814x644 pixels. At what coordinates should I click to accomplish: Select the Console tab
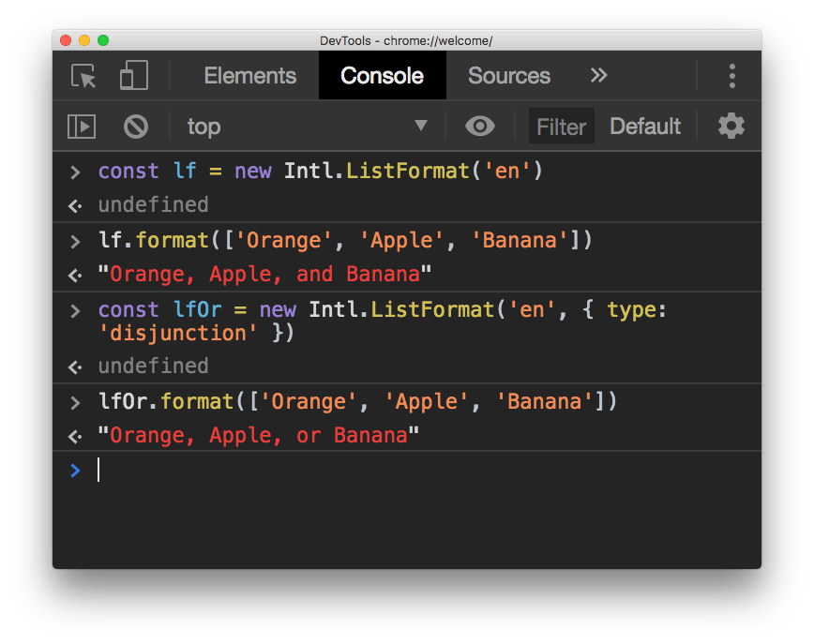(382, 76)
